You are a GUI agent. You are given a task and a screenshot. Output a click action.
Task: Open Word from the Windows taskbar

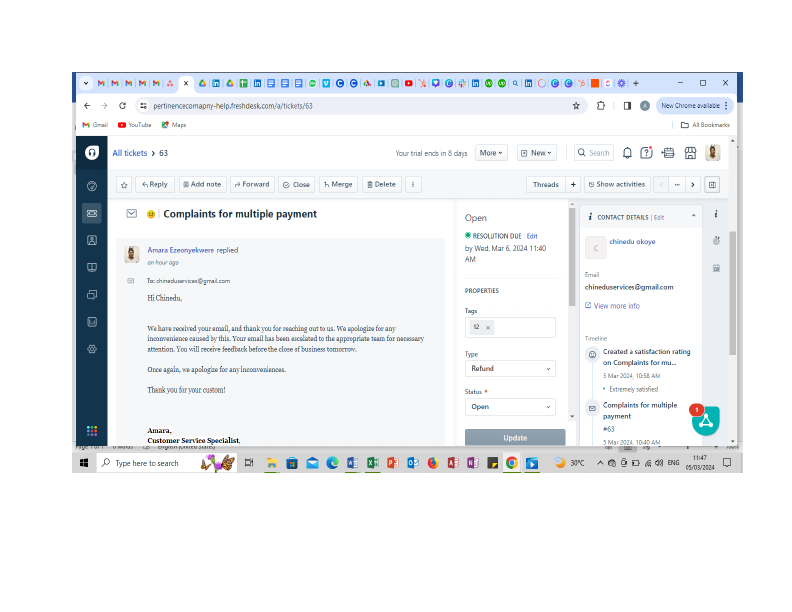[x=353, y=463]
